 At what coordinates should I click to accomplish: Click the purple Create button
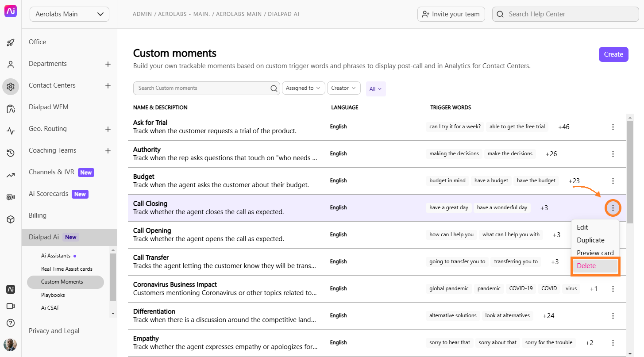pyautogui.click(x=613, y=54)
